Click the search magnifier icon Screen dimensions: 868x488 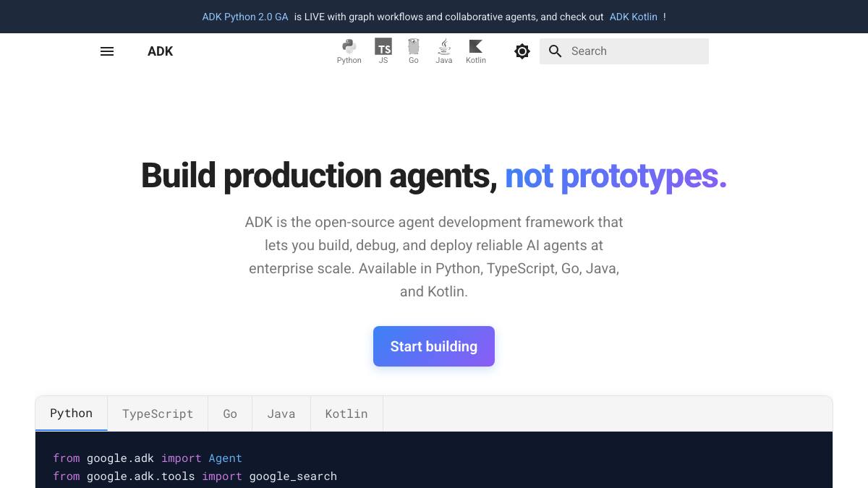click(556, 51)
